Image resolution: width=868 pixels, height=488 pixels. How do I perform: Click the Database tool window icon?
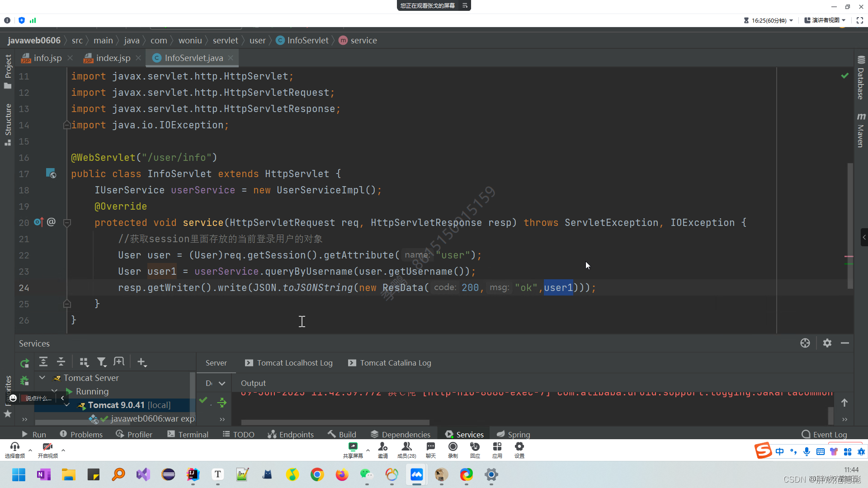point(861,60)
